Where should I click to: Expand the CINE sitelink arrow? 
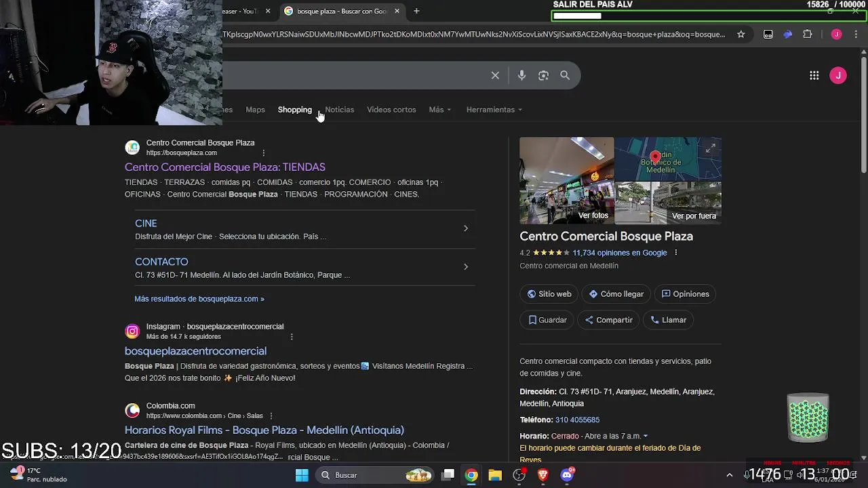coord(466,228)
